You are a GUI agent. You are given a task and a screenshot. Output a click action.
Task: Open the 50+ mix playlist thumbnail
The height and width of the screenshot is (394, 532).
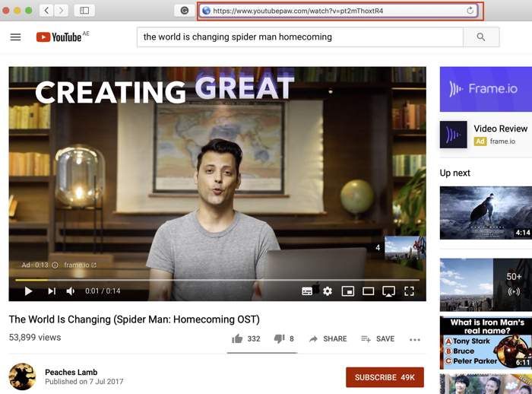(486, 284)
